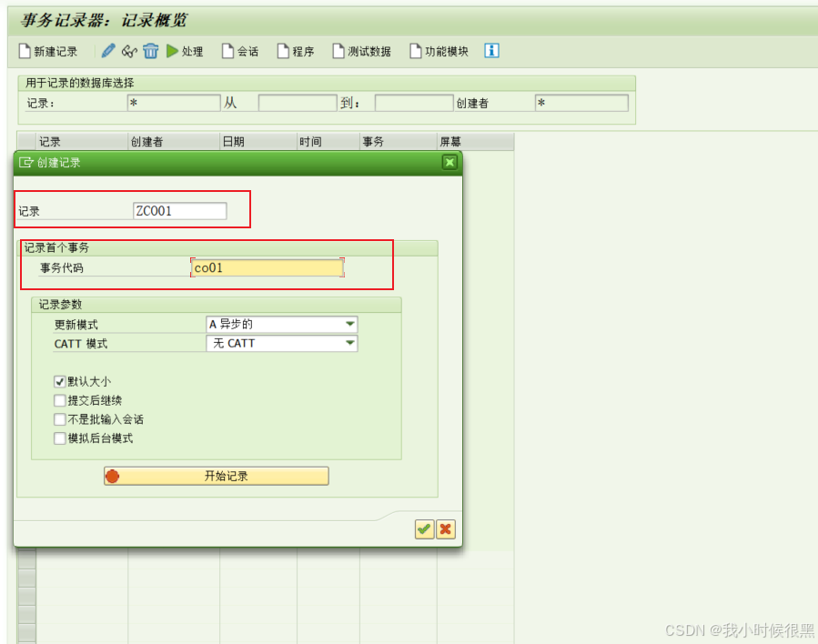Click the 到 date-to field

[x=414, y=103]
